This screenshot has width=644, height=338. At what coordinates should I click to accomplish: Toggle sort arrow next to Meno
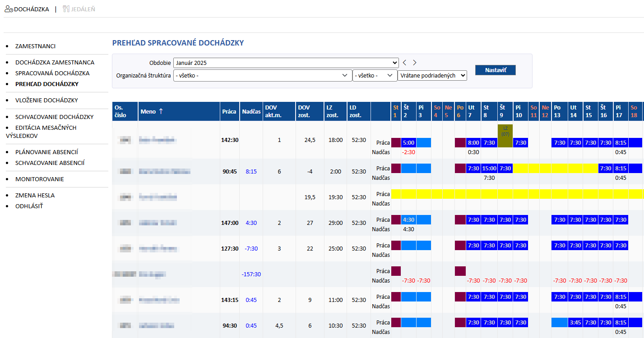[161, 111]
